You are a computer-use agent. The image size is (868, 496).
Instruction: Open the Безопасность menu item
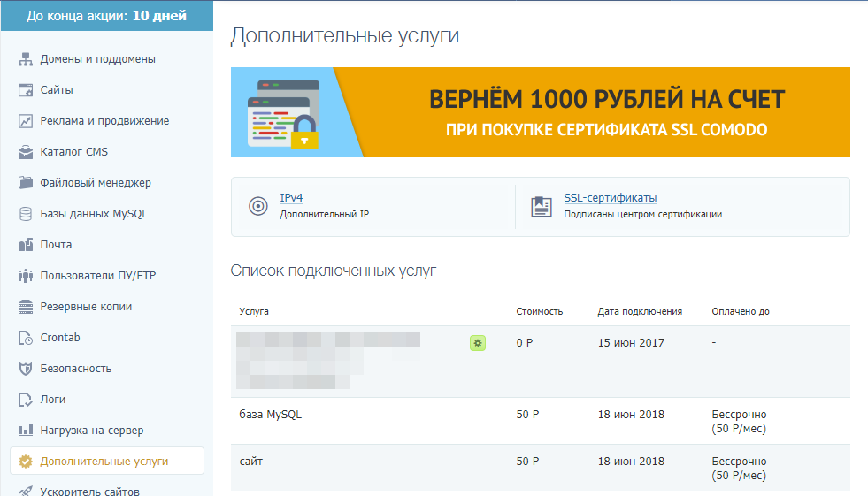pyautogui.click(x=75, y=369)
